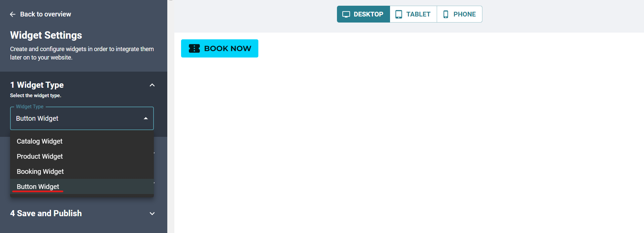
Task: Select Catalog Widget option
Action: (x=82, y=141)
